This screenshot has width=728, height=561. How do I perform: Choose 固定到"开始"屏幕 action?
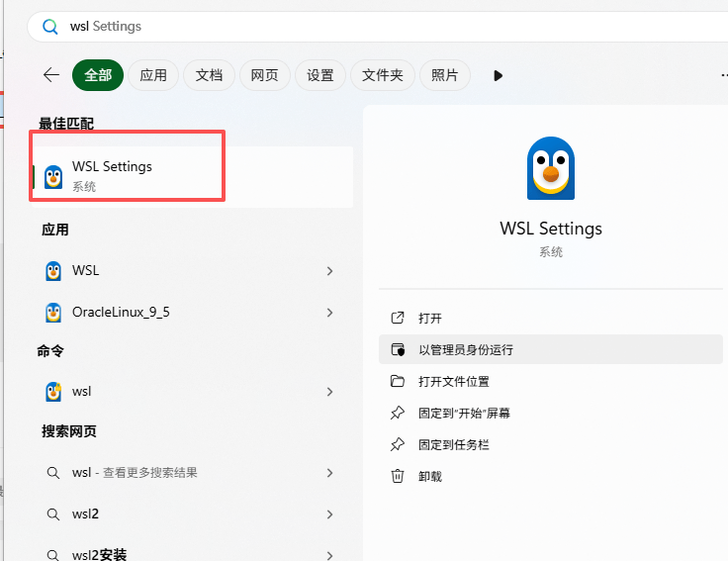(551, 413)
